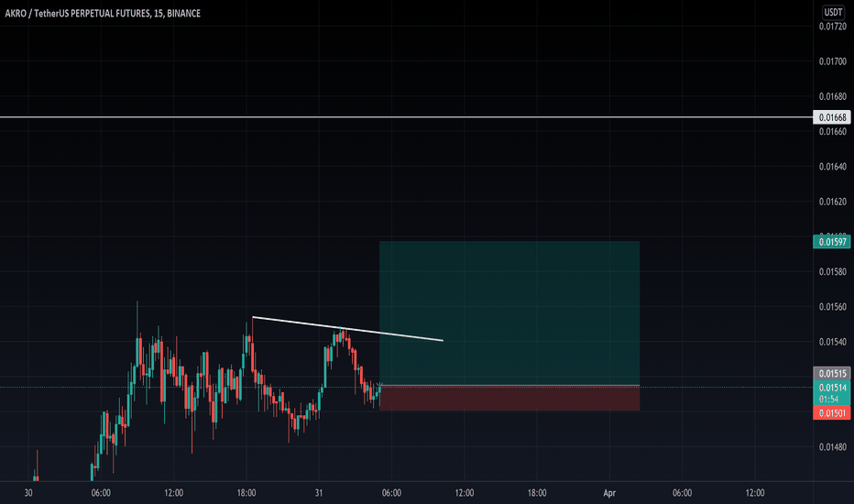
Task: Click the 0.01620 price axis label
Action: coord(833,202)
